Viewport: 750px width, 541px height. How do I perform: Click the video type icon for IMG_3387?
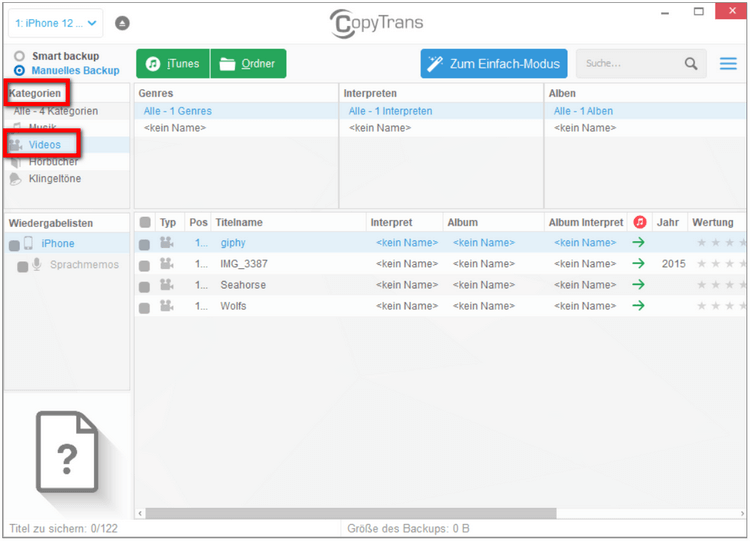(166, 264)
